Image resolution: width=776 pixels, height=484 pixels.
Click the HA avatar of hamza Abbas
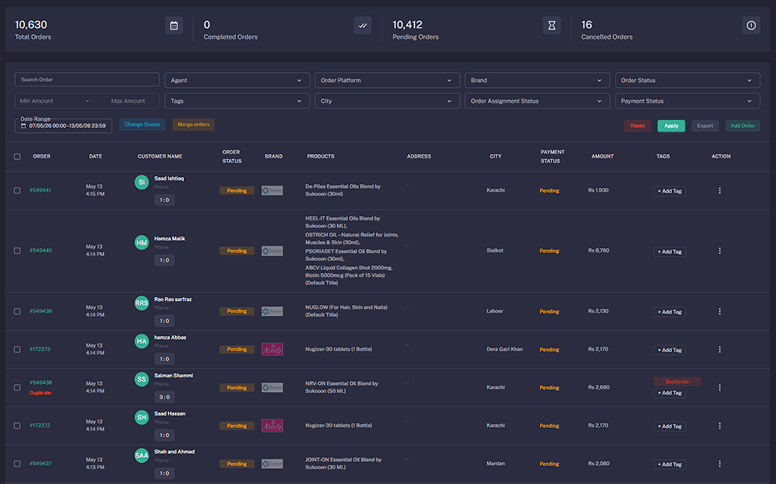pyautogui.click(x=142, y=341)
